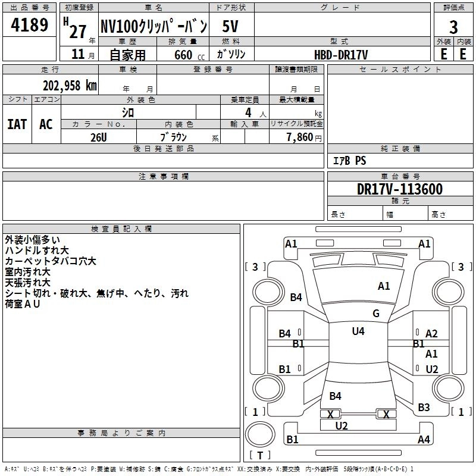Select the B3 damage mark on diagram
This screenshot has width=476, height=476.
424,408
